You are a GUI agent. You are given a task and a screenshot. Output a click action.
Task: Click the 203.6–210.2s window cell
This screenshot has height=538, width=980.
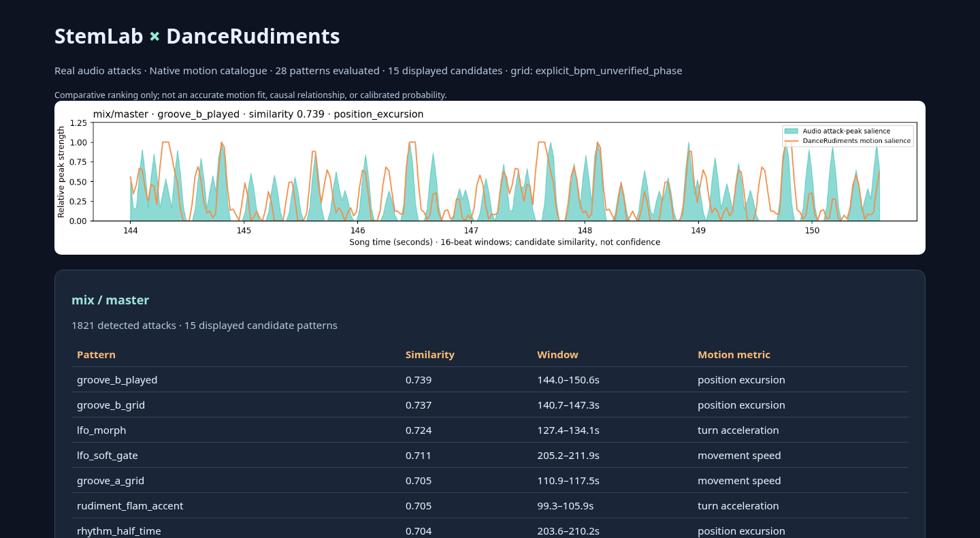pyautogui.click(x=568, y=531)
